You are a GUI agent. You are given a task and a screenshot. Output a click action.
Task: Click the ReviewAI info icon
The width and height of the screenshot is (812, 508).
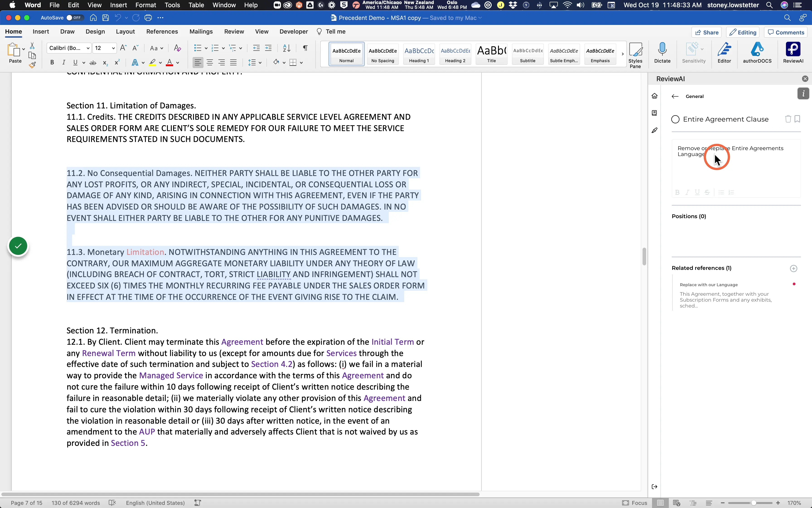click(x=803, y=94)
